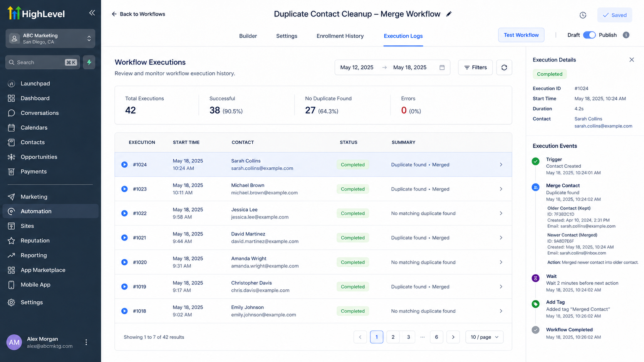Click play icon for execution #1019
This screenshot has width=644, height=362.
(x=124, y=287)
